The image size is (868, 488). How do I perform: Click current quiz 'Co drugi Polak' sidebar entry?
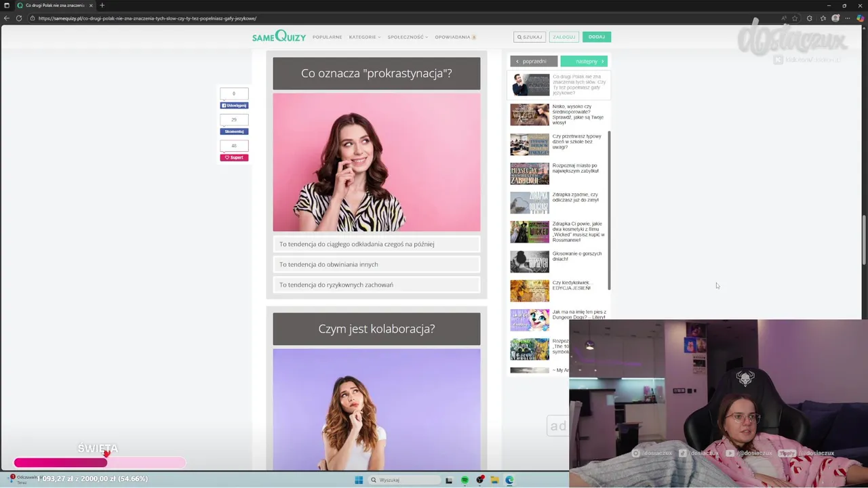559,85
